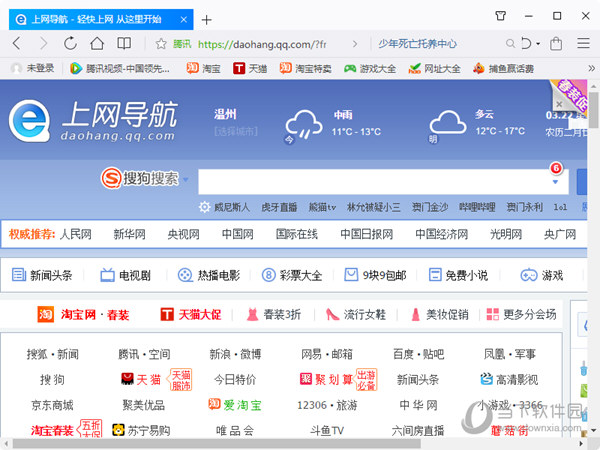
Task: Open 苏宁易购 link
Action: (141, 430)
